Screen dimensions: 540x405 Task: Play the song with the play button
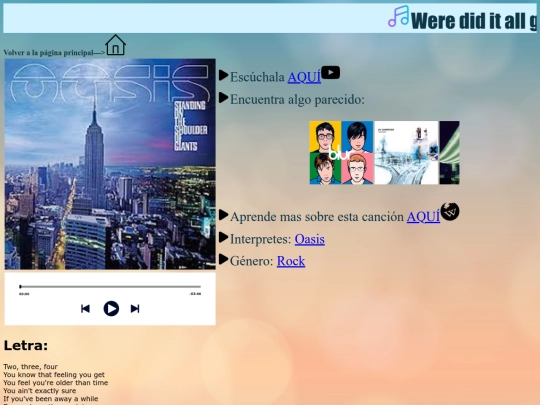click(x=111, y=309)
